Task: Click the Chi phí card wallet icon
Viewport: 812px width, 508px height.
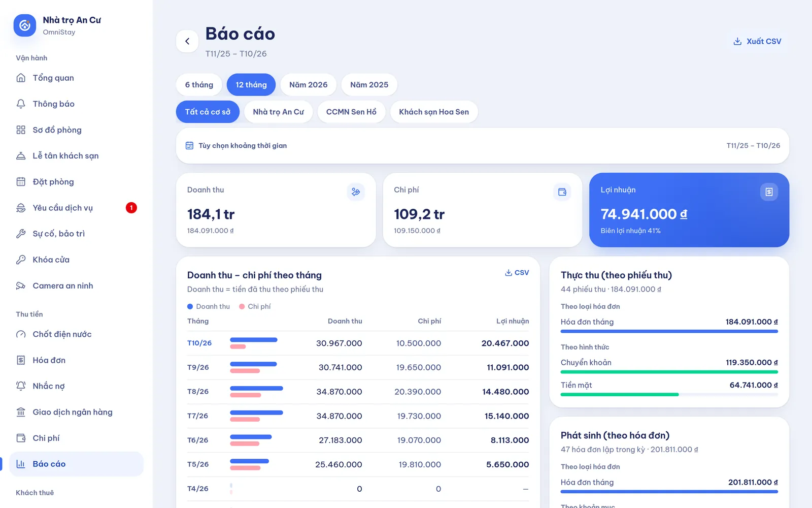Action: (x=562, y=192)
